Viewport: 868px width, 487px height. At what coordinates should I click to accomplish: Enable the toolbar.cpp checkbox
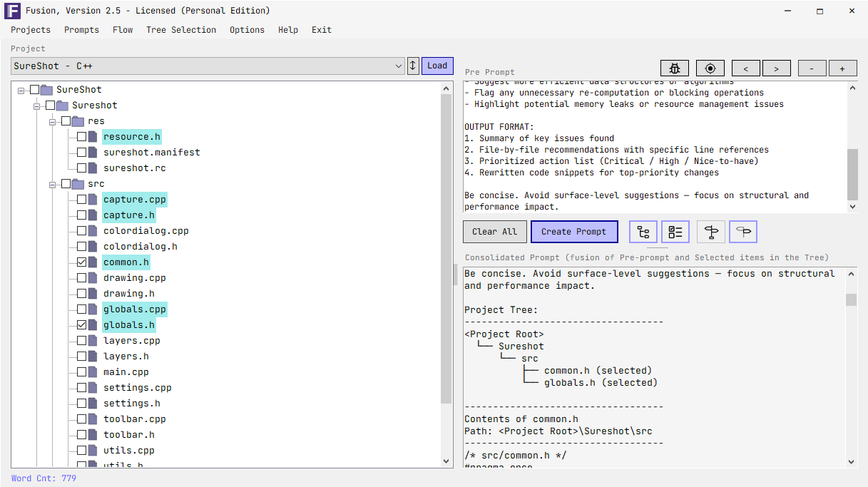(82, 419)
